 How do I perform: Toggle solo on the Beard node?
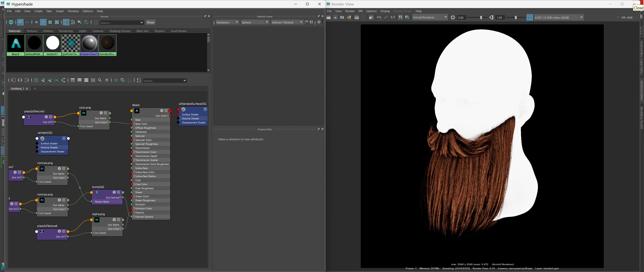162,111
